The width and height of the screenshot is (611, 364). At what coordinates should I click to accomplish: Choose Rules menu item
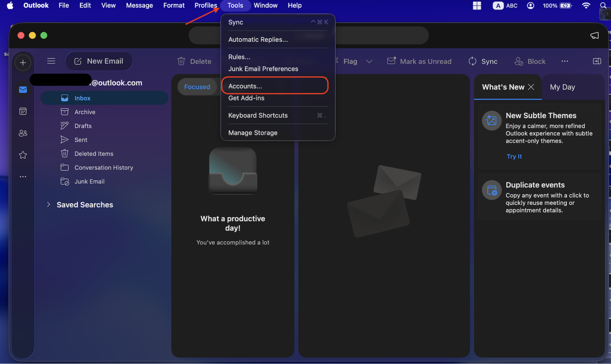click(278, 57)
